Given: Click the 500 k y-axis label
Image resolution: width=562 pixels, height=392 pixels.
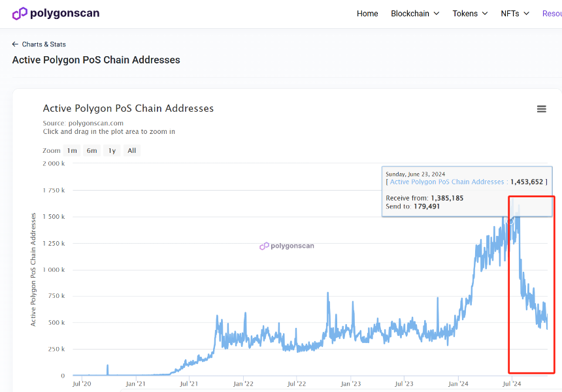Looking at the screenshot, I should click(x=57, y=323).
